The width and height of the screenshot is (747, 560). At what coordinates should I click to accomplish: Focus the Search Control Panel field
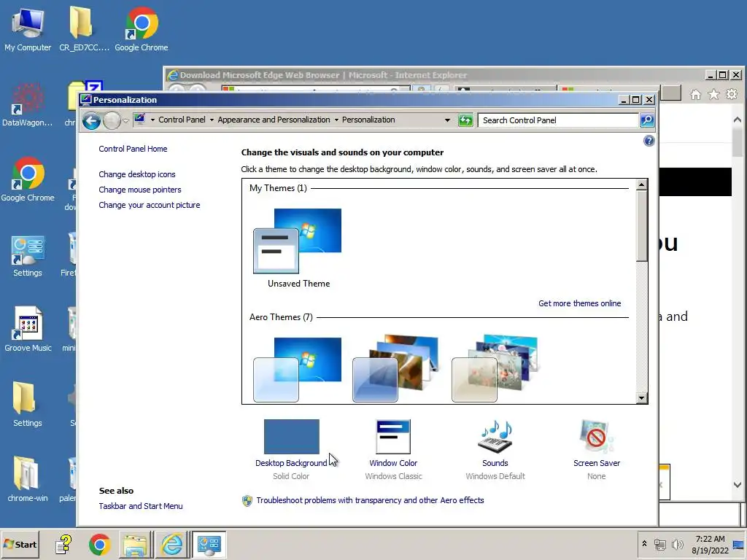click(x=558, y=120)
